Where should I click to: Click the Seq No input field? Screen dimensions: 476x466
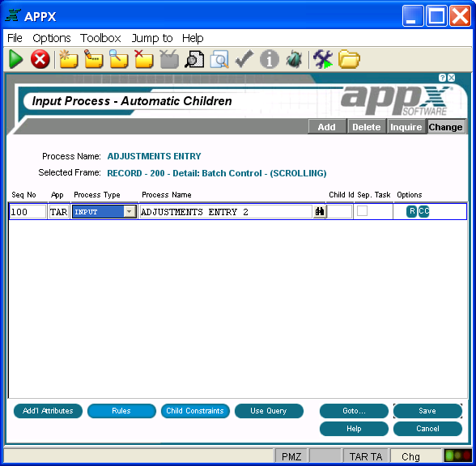[x=28, y=211]
